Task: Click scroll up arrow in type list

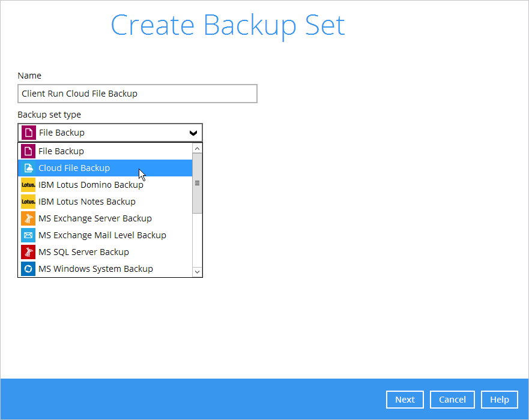Action: tap(198, 148)
